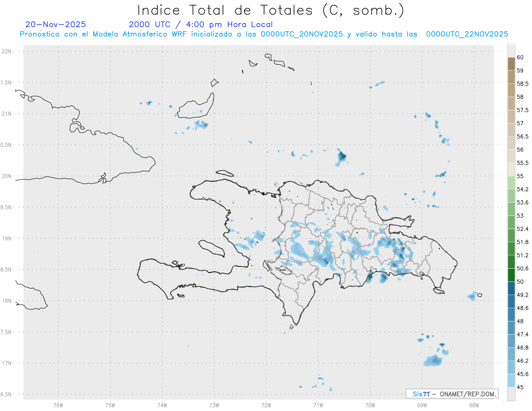The width and height of the screenshot is (532, 411).
Task: Click the longitude label '75W'
Action: (x=110, y=405)
